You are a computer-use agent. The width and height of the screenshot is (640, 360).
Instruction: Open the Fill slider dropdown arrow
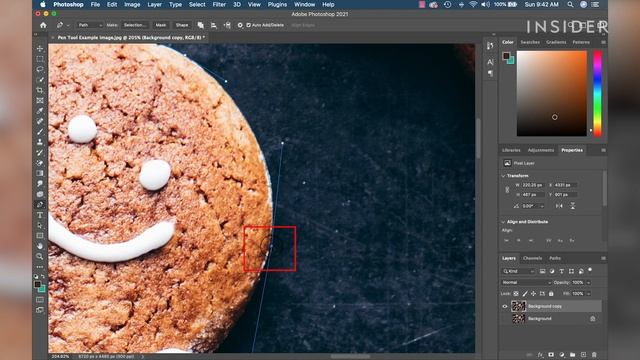[x=589, y=293]
